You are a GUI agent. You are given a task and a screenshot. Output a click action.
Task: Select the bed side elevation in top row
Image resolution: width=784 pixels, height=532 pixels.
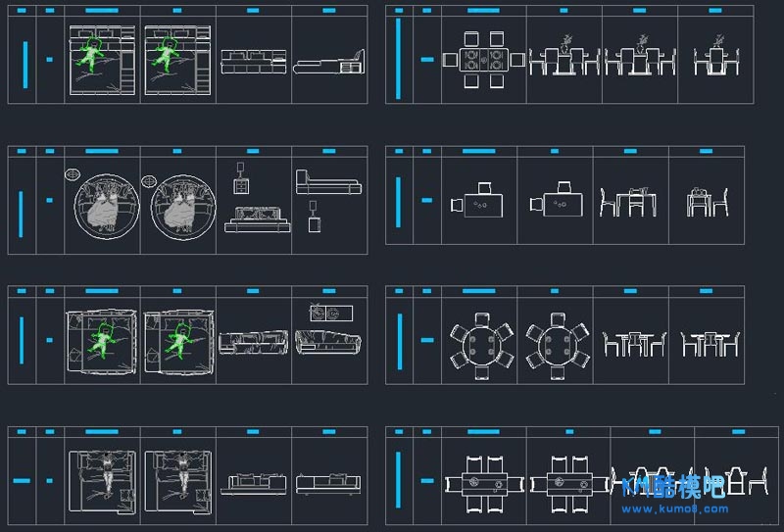click(x=329, y=63)
